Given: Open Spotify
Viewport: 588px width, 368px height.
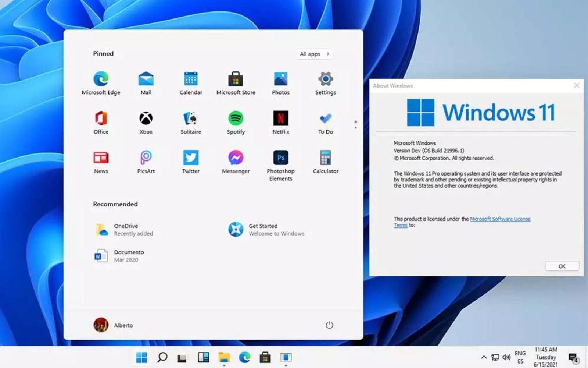Looking at the screenshot, I should [236, 123].
